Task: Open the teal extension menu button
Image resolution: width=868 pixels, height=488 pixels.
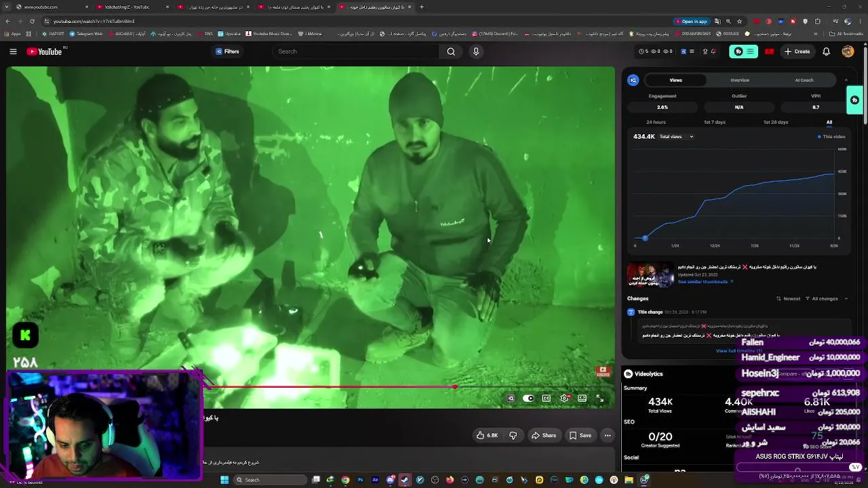Action: 744,52
